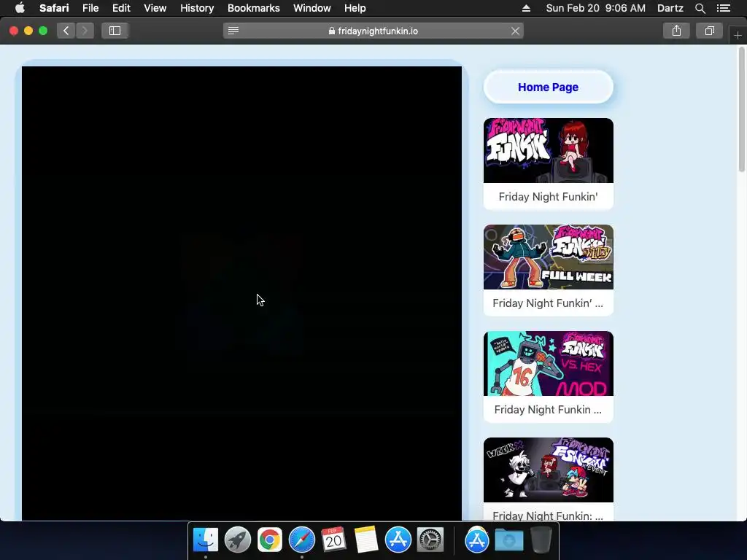Open the Share button in Safari toolbar

676,31
